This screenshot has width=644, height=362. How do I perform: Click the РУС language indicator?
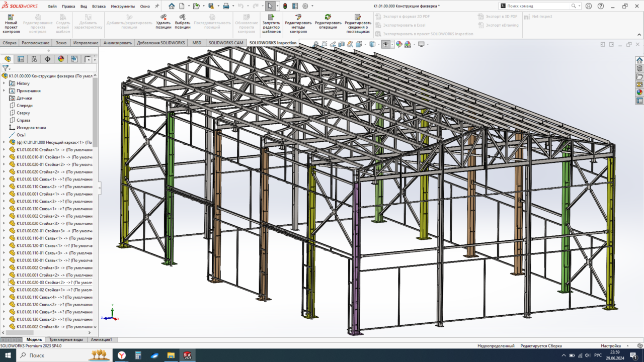pos(598,355)
